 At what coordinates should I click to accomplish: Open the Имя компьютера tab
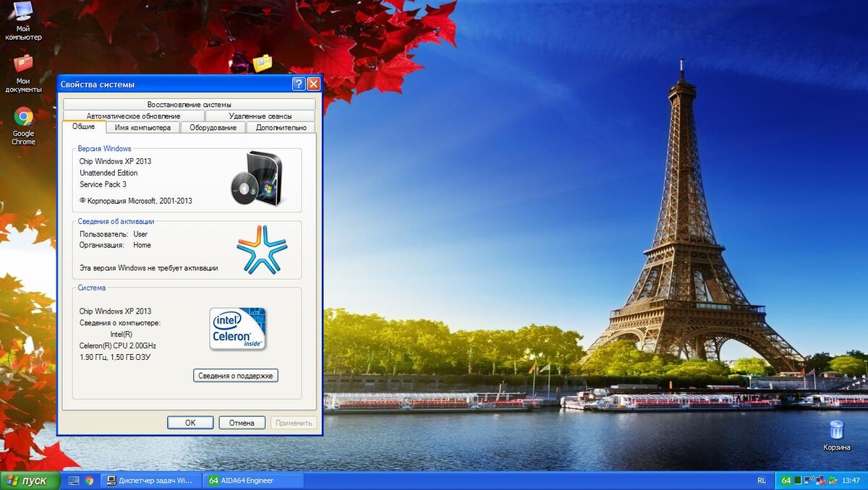pos(142,127)
